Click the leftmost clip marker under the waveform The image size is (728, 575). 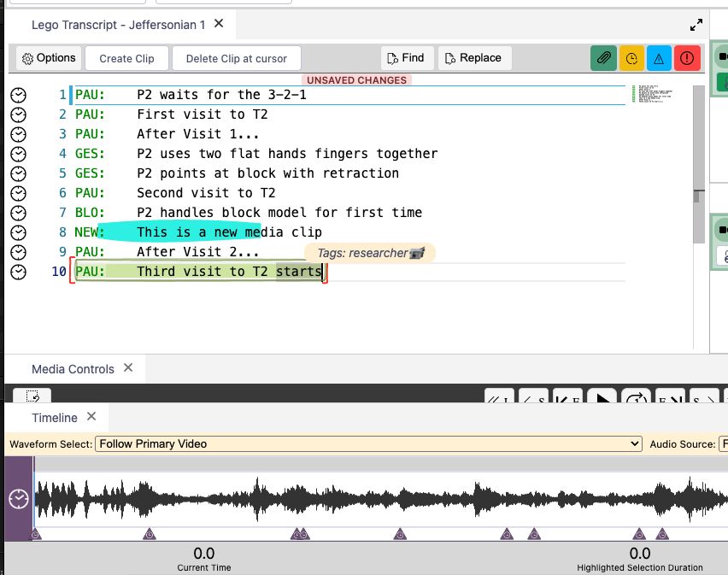35,534
